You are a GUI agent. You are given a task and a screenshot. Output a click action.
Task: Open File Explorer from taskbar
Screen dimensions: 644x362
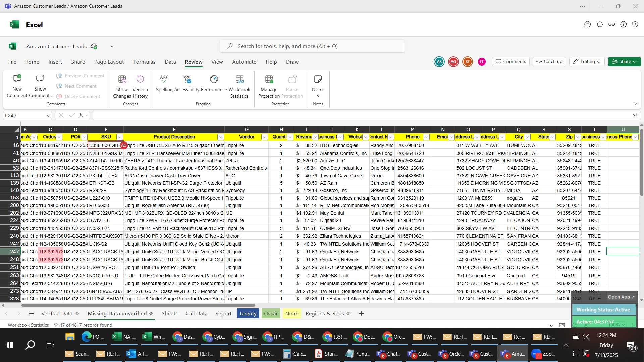point(70,337)
